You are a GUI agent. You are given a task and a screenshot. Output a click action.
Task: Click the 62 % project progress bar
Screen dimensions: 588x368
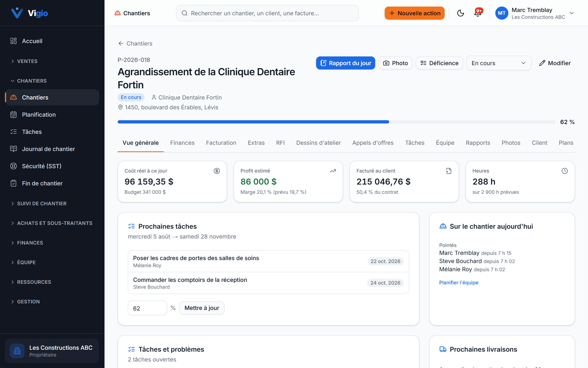pos(336,122)
